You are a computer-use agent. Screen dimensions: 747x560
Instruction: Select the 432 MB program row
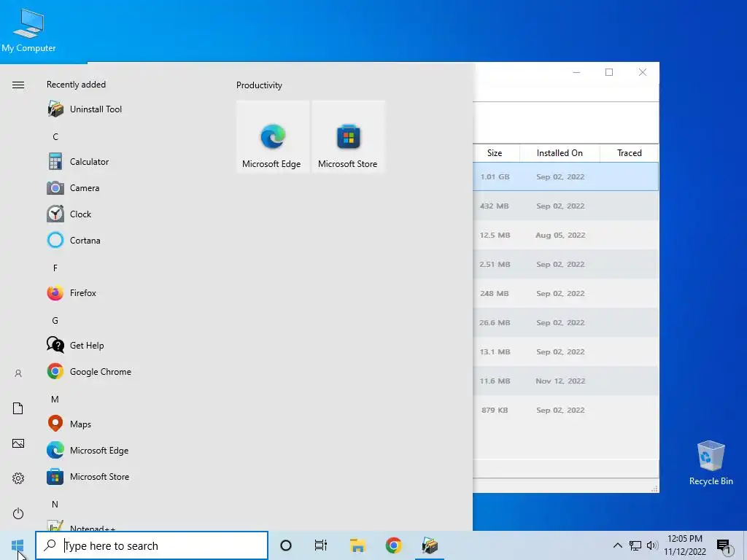pos(566,206)
